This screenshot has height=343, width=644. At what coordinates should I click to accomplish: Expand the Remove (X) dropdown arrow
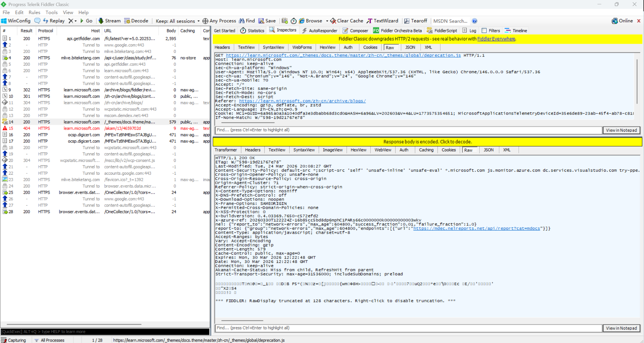75,21
